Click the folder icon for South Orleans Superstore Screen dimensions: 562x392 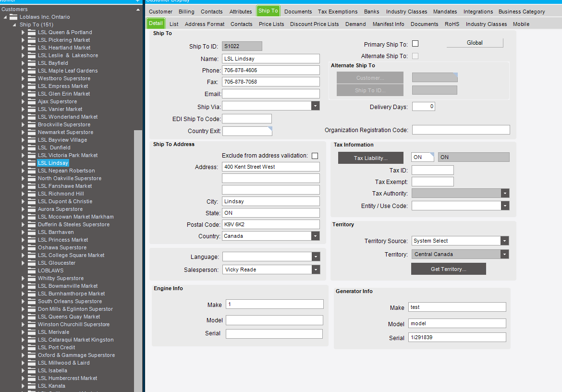(32, 301)
